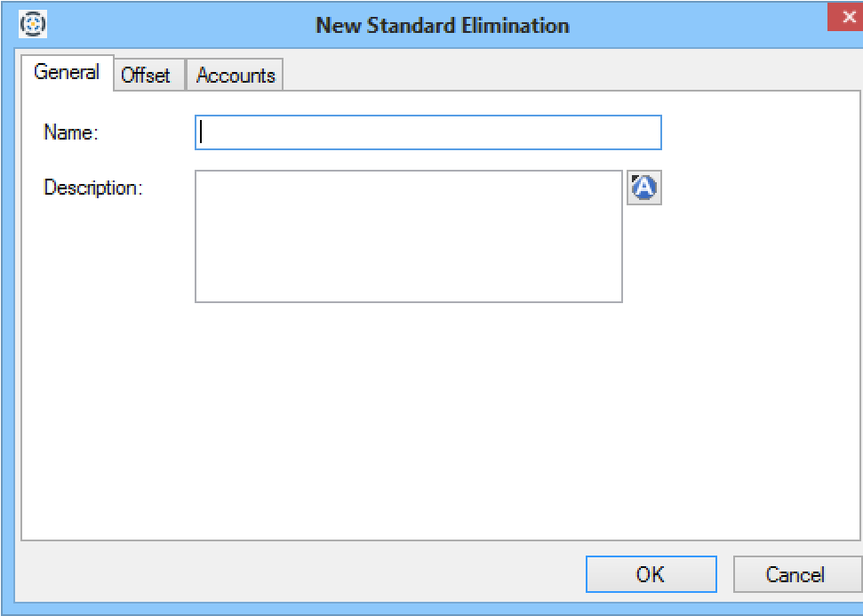Click the "Description:" label
This screenshot has width=863, height=616.
[x=93, y=188]
